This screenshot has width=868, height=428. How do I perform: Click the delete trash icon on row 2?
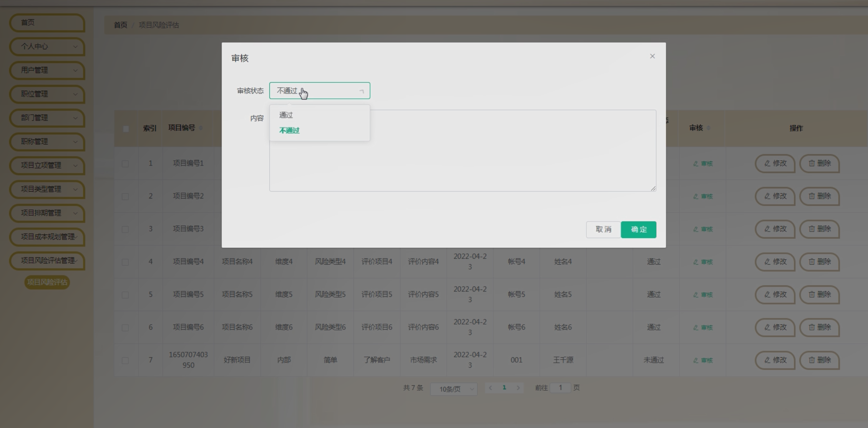[x=811, y=196]
